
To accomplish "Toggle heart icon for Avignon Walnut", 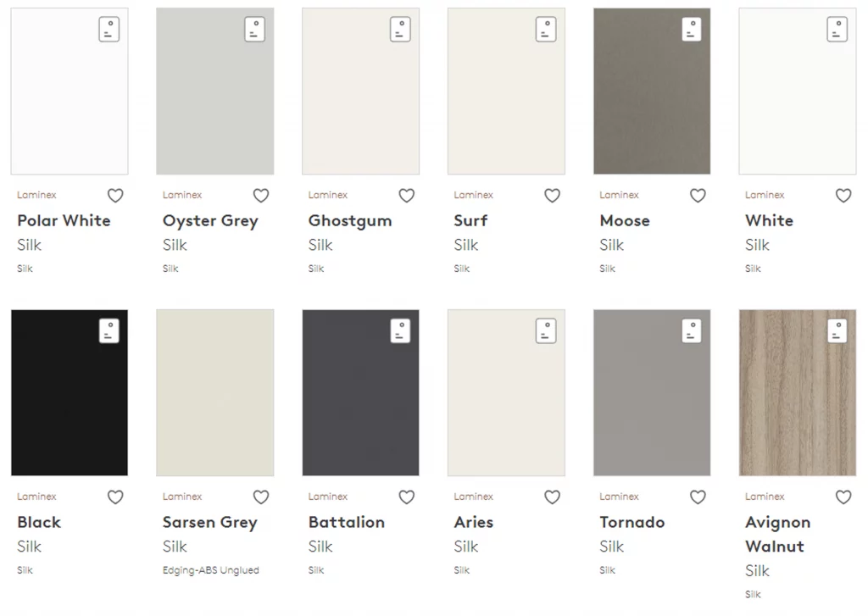I will click(843, 497).
